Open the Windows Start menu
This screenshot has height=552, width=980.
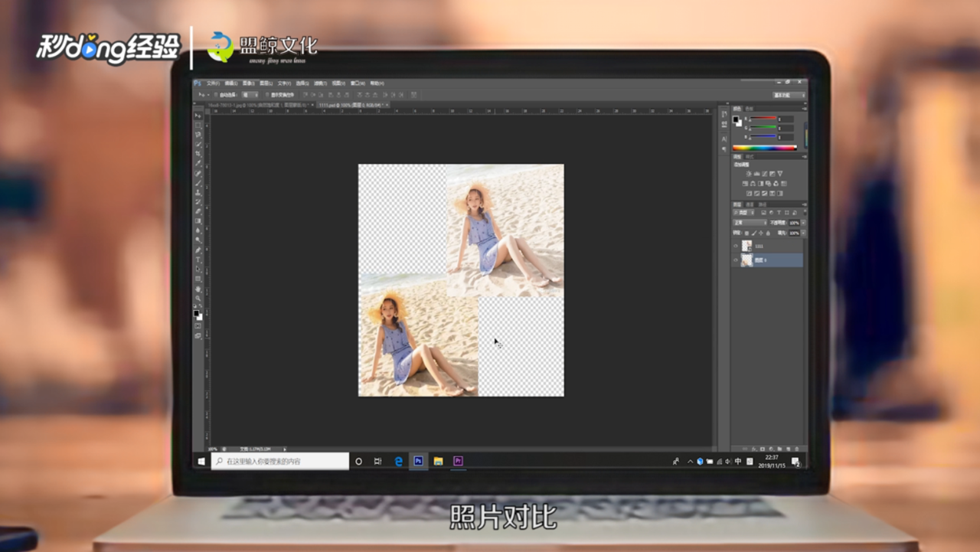point(201,461)
